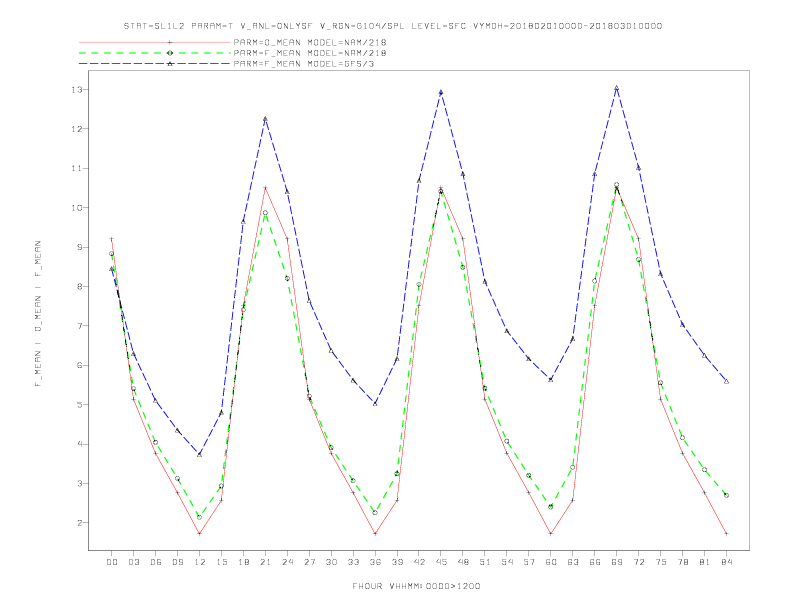Click blue GFS triangle marker at hour 12 minimum

(200, 454)
